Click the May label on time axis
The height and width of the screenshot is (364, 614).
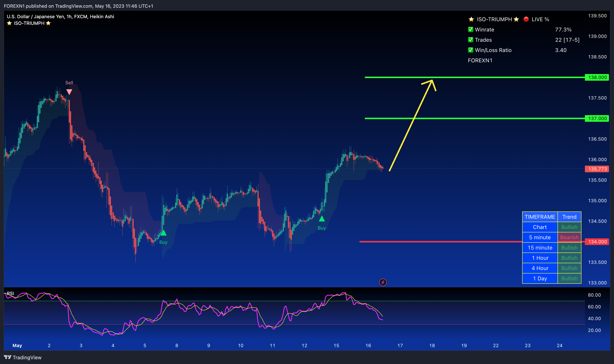[17, 345]
